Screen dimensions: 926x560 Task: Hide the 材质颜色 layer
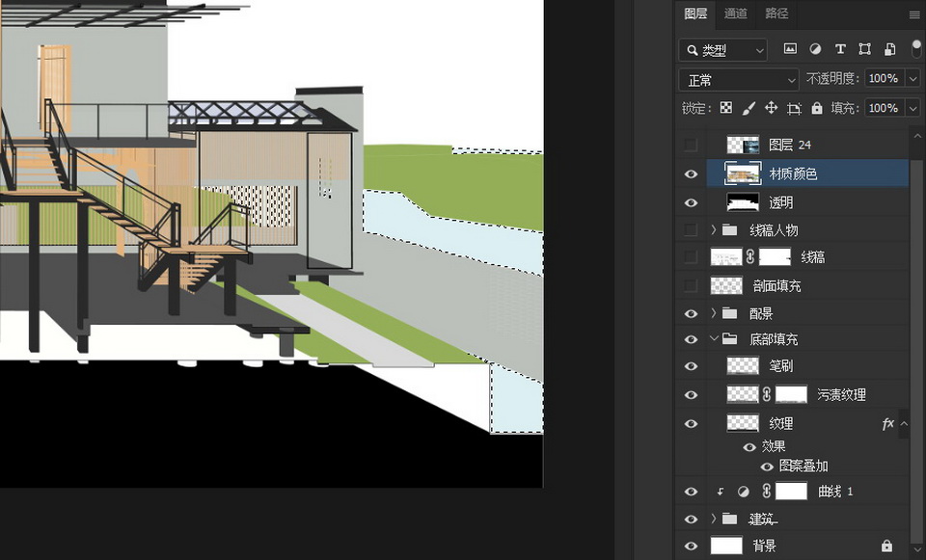point(690,174)
